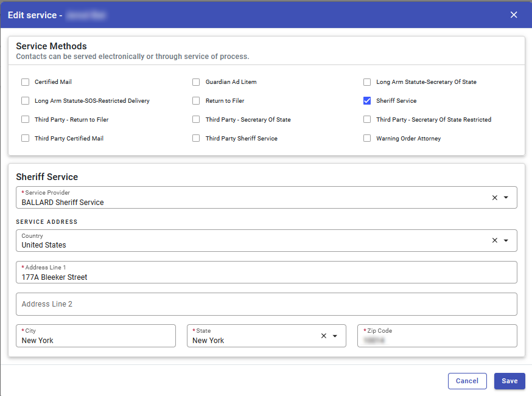Click the Edit service dialog title
532x396 pixels.
tap(35, 15)
